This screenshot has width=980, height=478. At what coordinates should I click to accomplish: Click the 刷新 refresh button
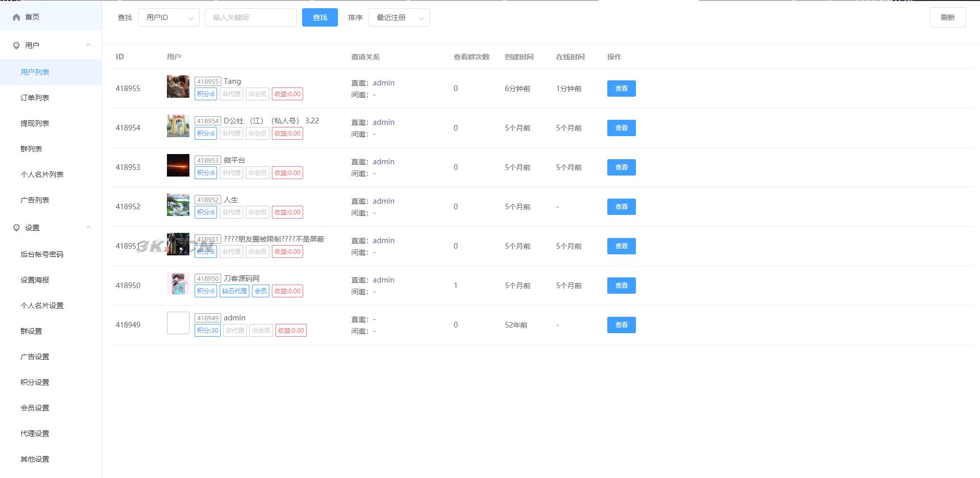point(947,17)
